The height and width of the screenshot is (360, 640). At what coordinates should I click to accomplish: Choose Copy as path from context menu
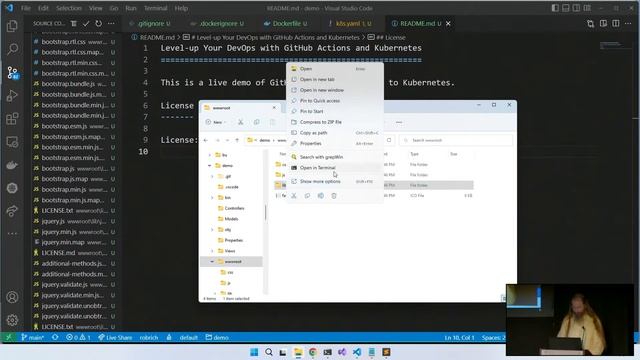tap(335, 133)
